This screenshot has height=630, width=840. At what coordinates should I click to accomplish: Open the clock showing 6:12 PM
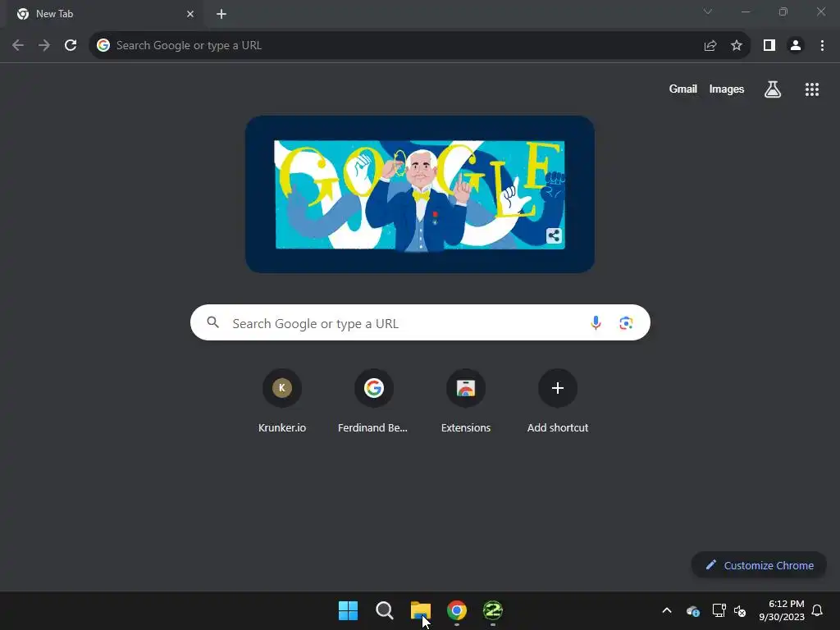(782, 610)
